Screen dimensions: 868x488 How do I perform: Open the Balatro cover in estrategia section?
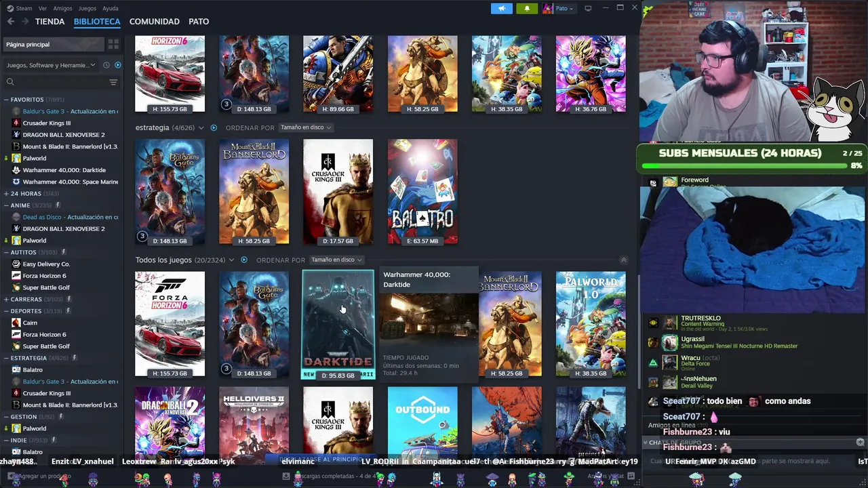click(x=422, y=192)
